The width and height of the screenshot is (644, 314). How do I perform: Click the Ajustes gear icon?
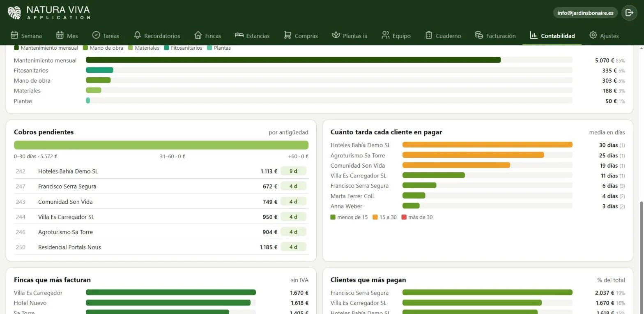[593, 35]
